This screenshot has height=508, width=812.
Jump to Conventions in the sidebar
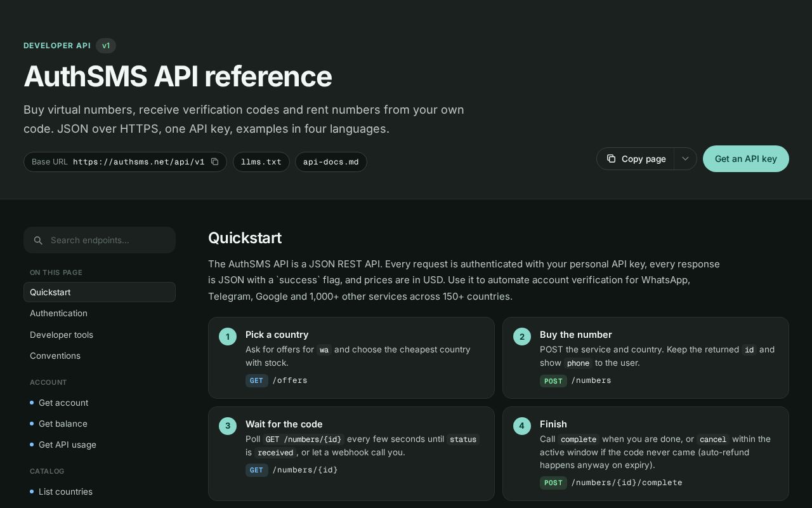(x=100, y=356)
